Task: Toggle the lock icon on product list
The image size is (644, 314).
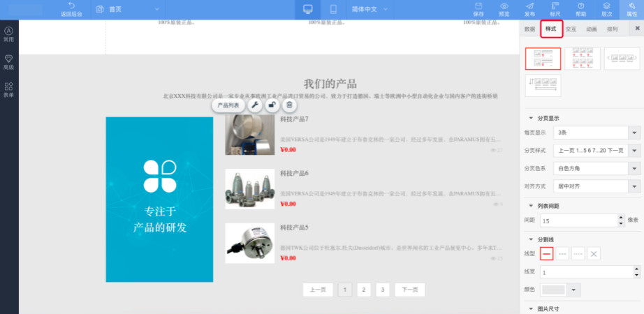Action: pos(272,105)
